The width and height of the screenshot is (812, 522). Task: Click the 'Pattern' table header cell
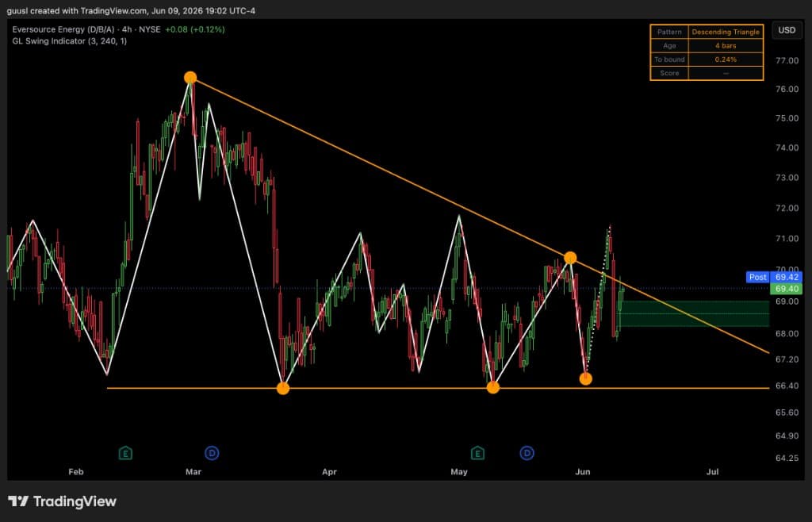click(669, 32)
